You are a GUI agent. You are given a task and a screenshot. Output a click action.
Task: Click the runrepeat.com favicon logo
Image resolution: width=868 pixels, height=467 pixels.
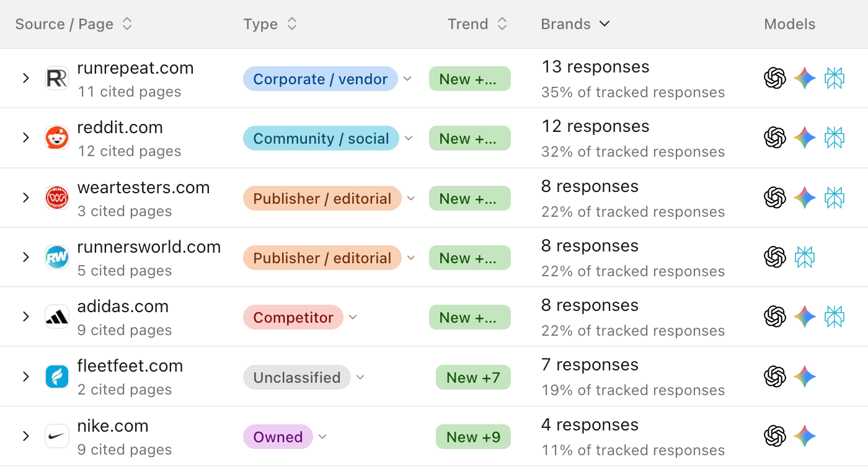click(x=57, y=79)
